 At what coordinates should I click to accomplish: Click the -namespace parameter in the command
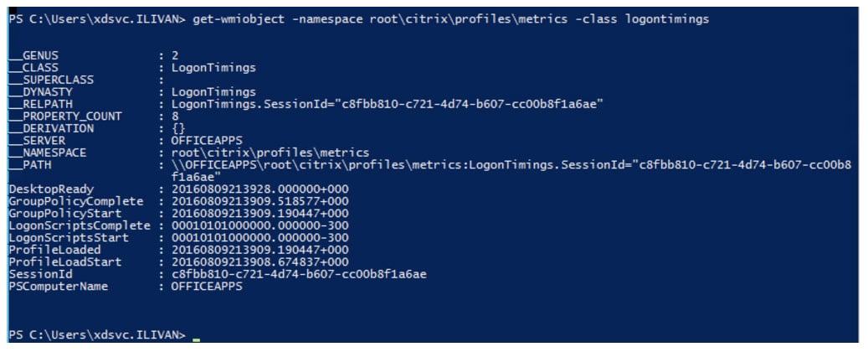318,18
